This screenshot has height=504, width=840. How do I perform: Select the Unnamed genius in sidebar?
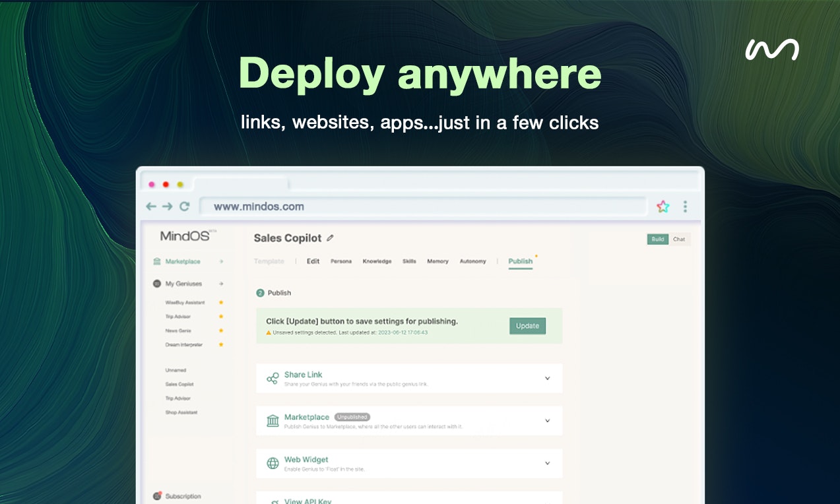click(x=176, y=370)
